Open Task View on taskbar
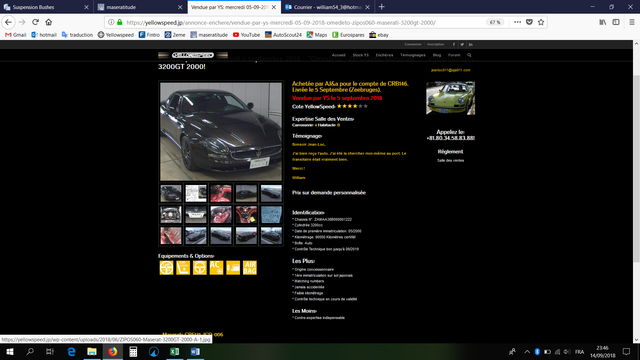The height and width of the screenshot is (360, 640). [x=50, y=351]
